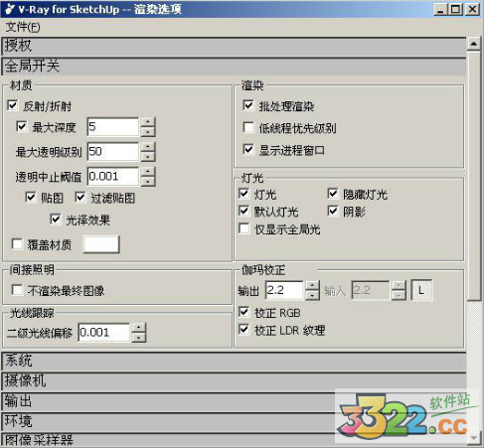Click the scrollbar up arrow
Image resolution: width=484 pixels, height=448 pixels.
474,44
